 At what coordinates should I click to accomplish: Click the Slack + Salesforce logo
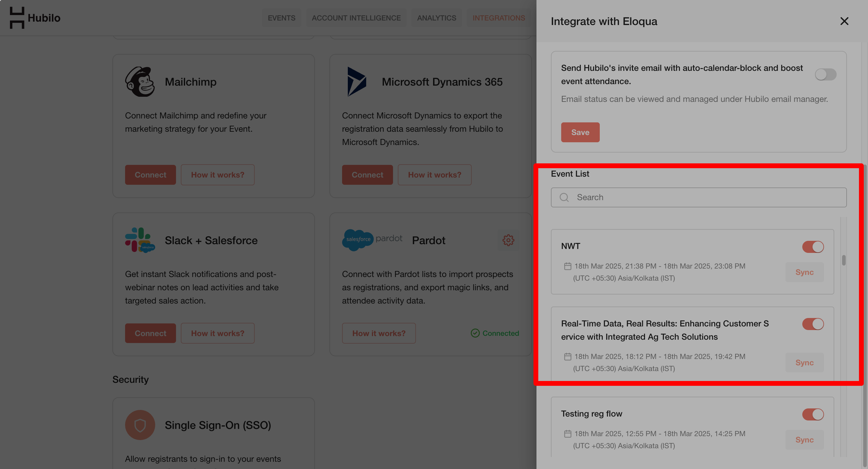(x=140, y=240)
